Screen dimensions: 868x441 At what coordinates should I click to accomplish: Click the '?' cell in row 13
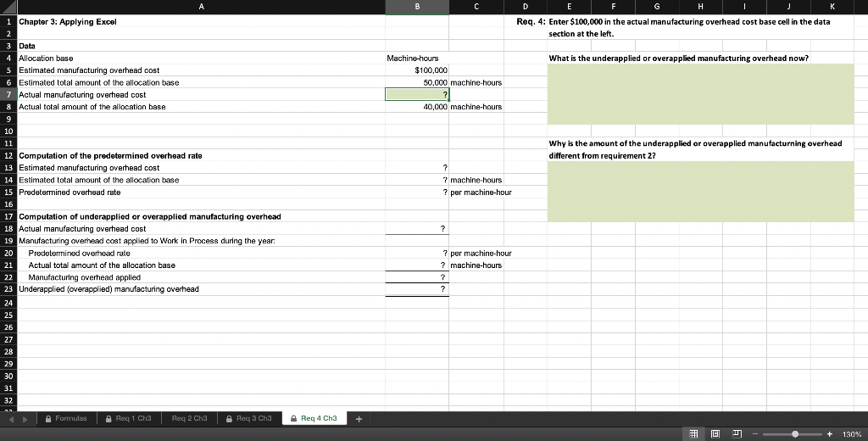pos(417,168)
